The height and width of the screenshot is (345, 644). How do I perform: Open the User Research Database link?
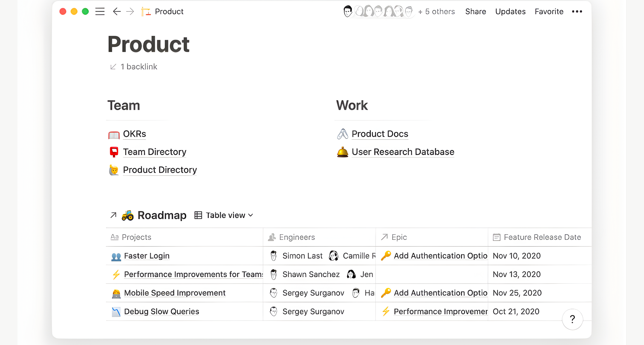[402, 152]
